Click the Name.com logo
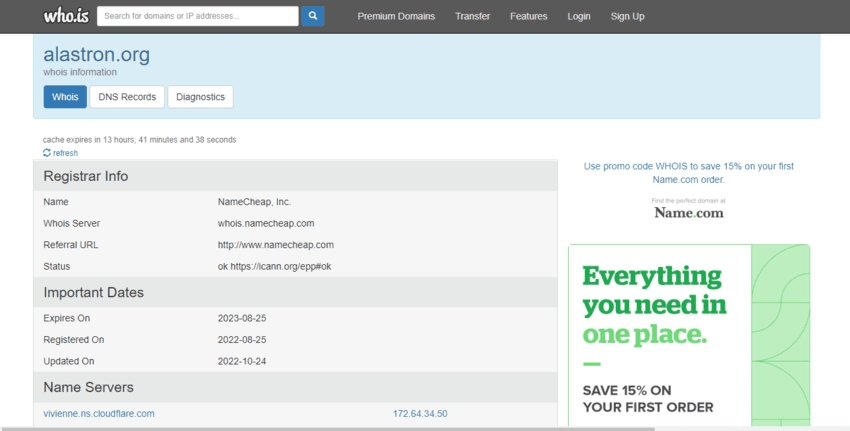This screenshot has height=431, width=850. (x=688, y=212)
